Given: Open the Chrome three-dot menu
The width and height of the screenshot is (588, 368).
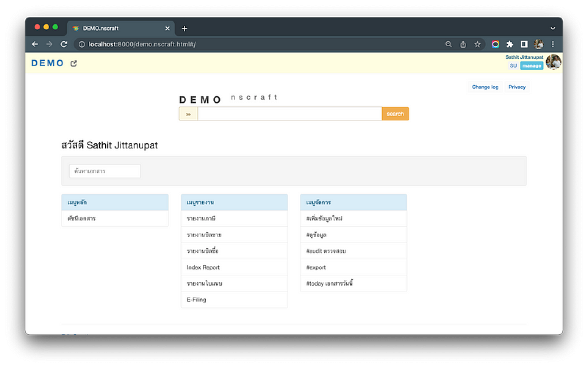Looking at the screenshot, I should 553,44.
